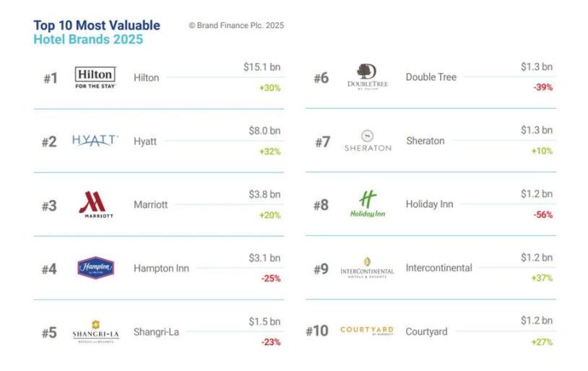This screenshot has width=588, height=371.
Task: Select the DoubleTree tree logo
Action: (368, 77)
